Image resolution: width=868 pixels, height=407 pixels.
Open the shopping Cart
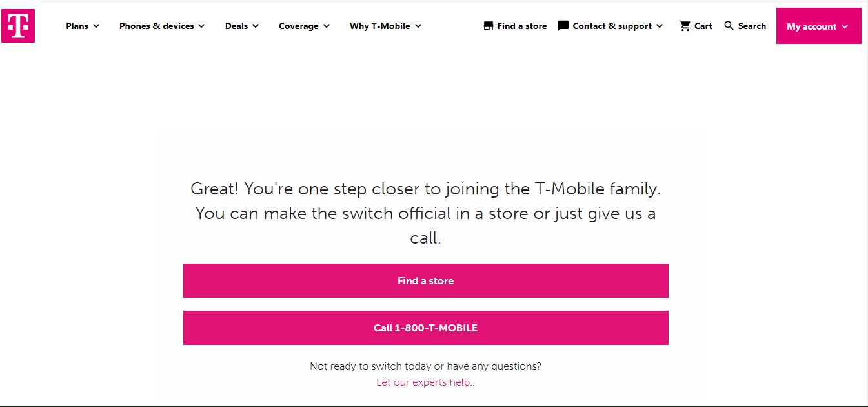pyautogui.click(x=696, y=26)
